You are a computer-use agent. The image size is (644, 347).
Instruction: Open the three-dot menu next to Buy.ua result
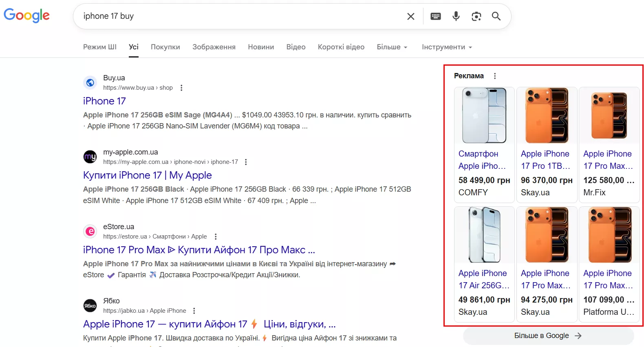click(x=181, y=88)
